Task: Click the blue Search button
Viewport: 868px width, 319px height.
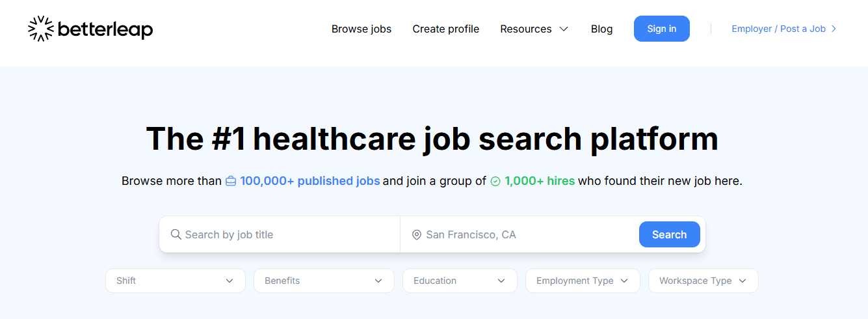Action: [670, 234]
